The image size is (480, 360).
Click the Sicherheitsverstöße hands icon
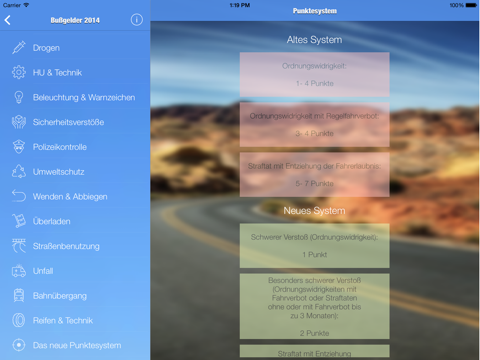[x=19, y=122]
